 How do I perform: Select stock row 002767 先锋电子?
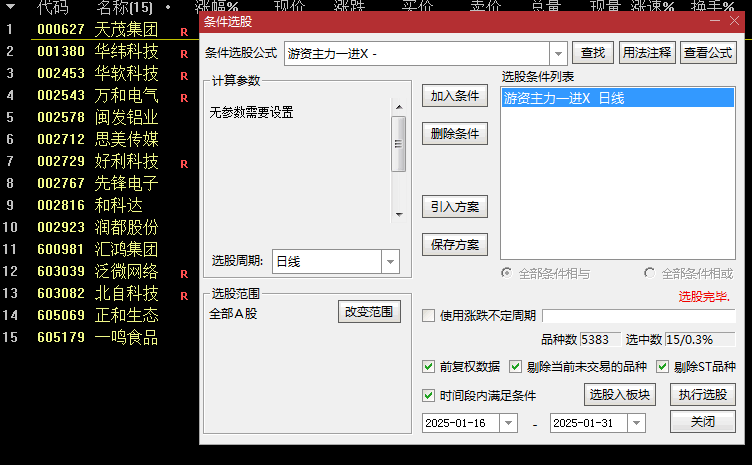click(x=98, y=184)
